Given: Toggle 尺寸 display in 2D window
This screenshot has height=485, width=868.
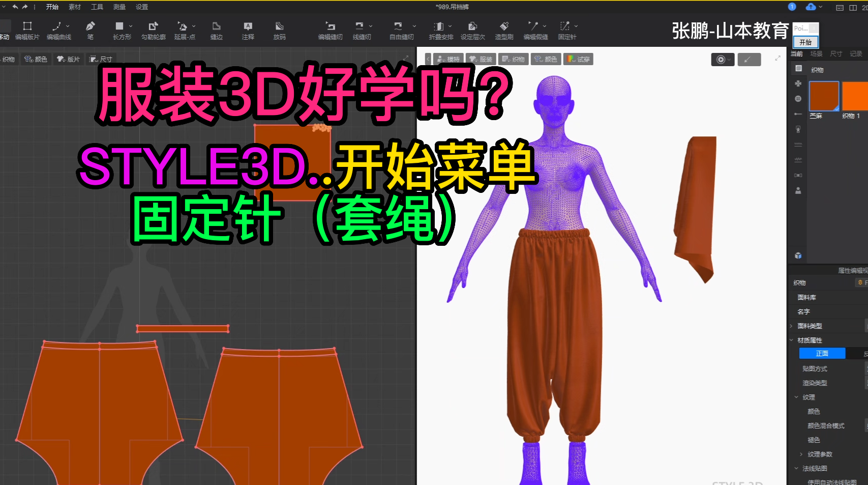Looking at the screenshot, I should pyautogui.click(x=101, y=59).
